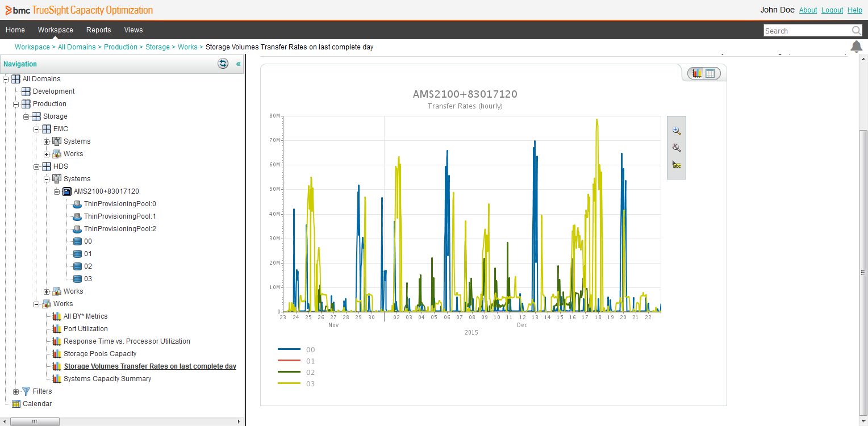Viewport: 868px width, 426px height.
Task: Open the Views menu
Action: tap(133, 30)
